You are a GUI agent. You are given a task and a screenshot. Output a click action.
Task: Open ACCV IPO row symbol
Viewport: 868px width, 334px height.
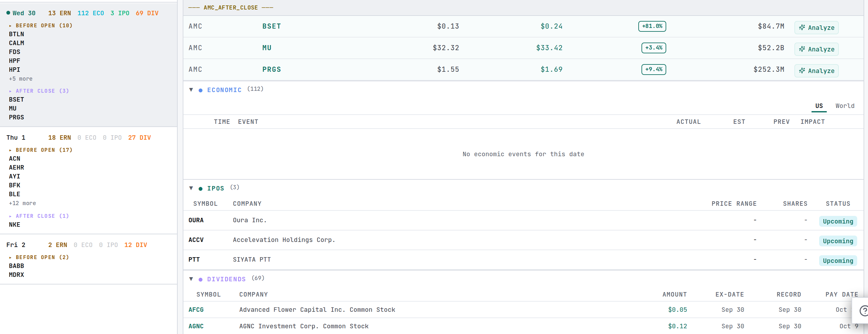196,240
